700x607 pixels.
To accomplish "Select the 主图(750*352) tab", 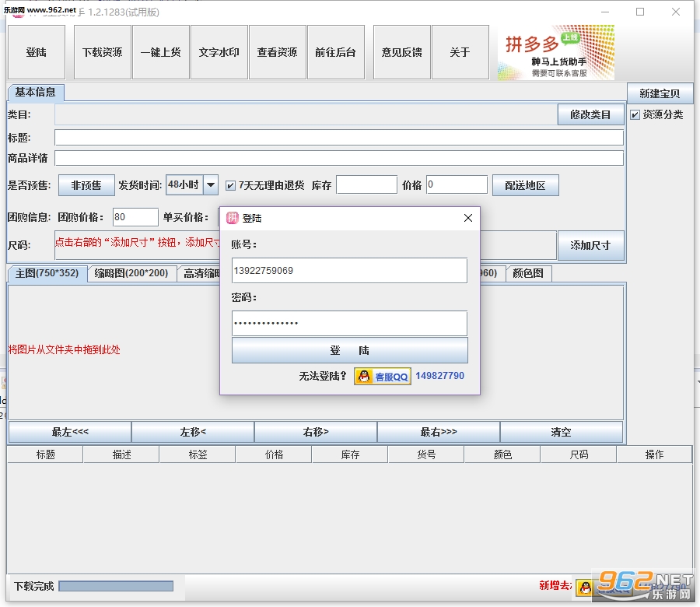I will [x=47, y=273].
